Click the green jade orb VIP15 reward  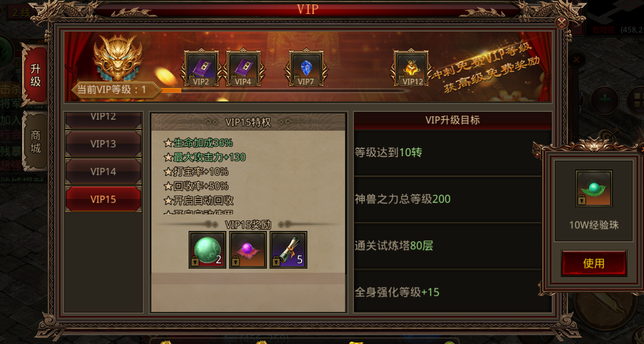pyautogui.click(x=207, y=250)
